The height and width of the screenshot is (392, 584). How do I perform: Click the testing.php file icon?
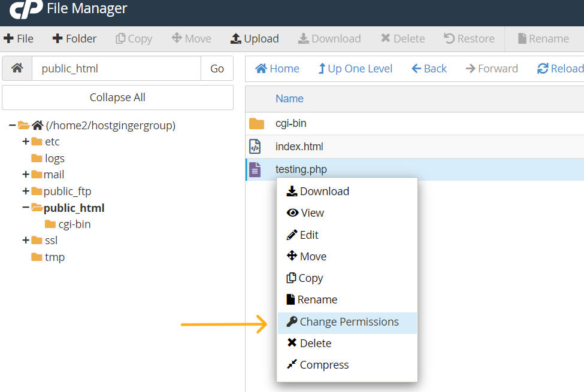tap(255, 169)
